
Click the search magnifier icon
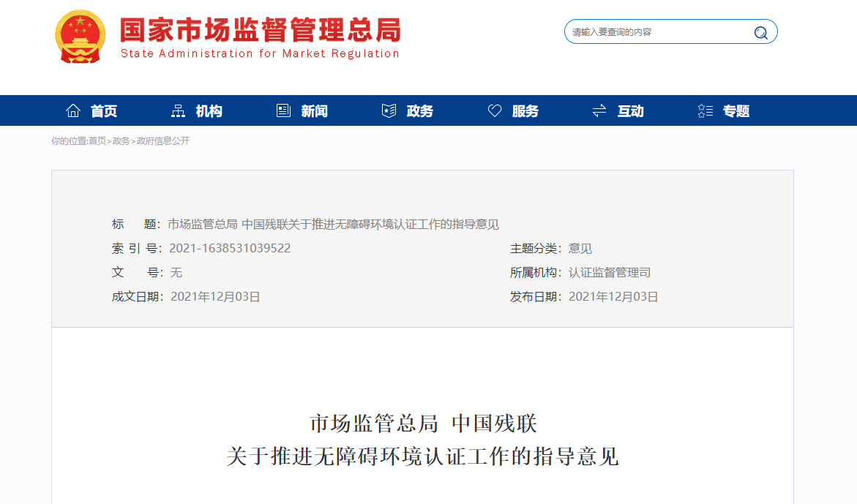point(760,32)
